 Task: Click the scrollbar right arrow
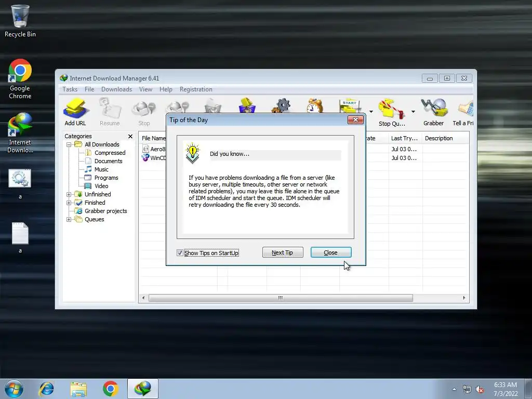[464, 298]
